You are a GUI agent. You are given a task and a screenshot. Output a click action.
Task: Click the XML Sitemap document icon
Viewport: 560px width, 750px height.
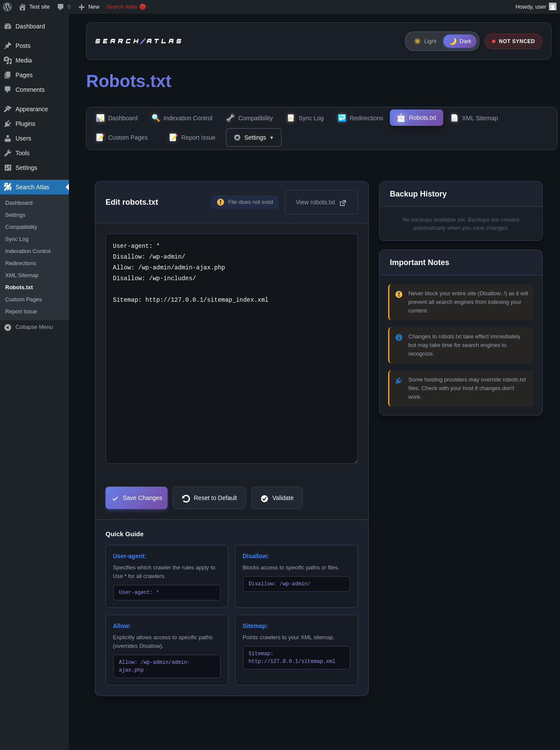[x=454, y=118]
